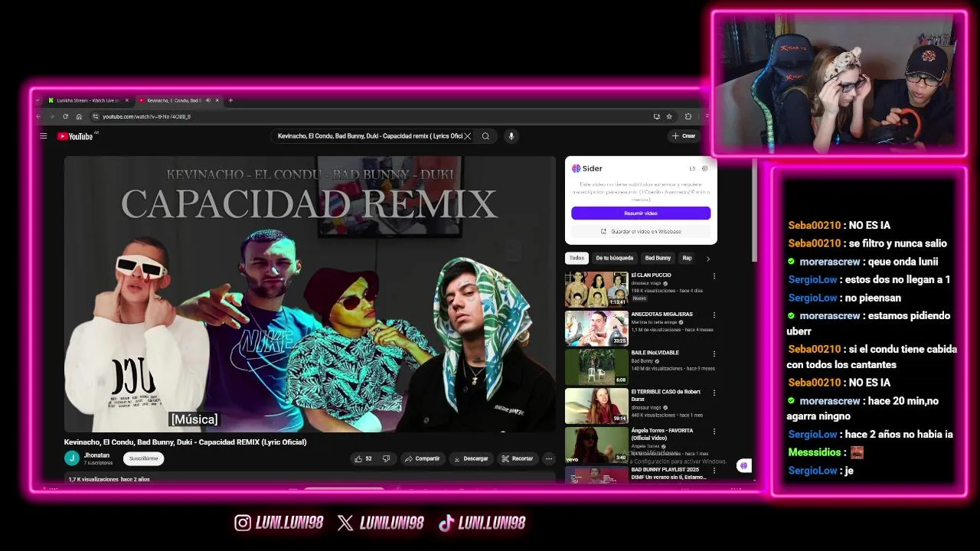This screenshot has width=980, height=551.
Task: Click the Crear button
Action: point(684,136)
